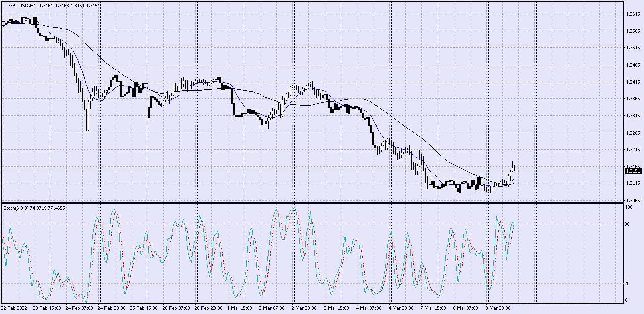This screenshot has width=644, height=314.
Task: Click the 1.3515 price axis label
Action: tap(633, 48)
